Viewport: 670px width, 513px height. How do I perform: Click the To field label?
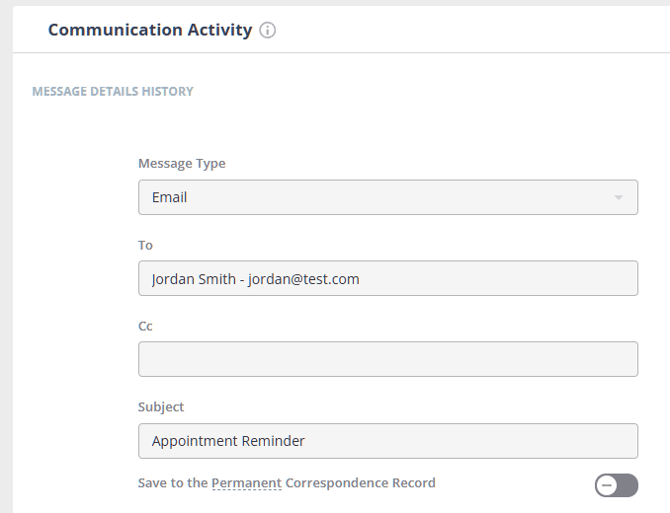(145, 245)
